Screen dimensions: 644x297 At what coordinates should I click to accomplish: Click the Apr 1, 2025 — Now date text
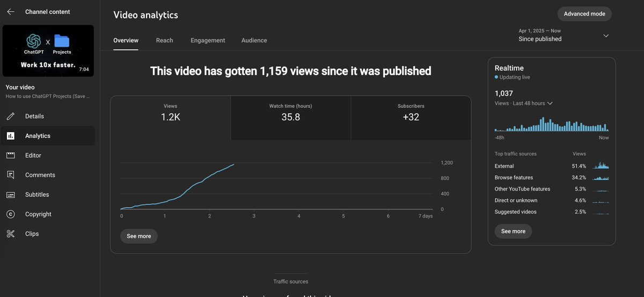point(539,31)
